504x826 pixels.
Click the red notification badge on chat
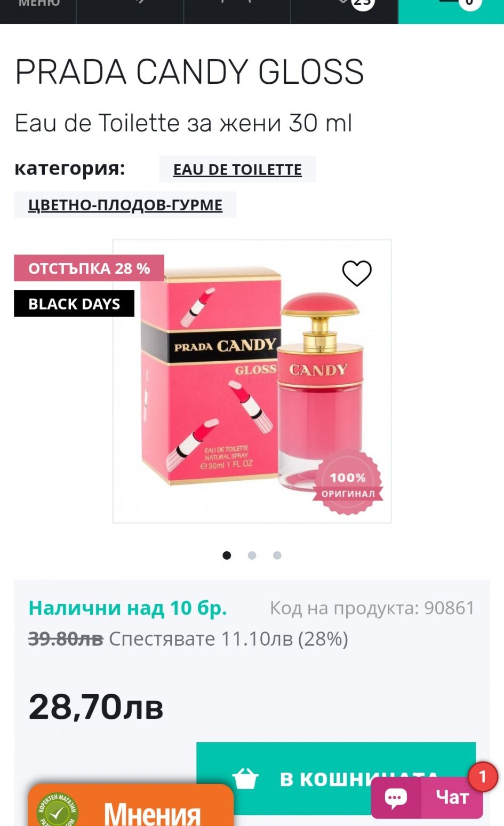point(483,776)
